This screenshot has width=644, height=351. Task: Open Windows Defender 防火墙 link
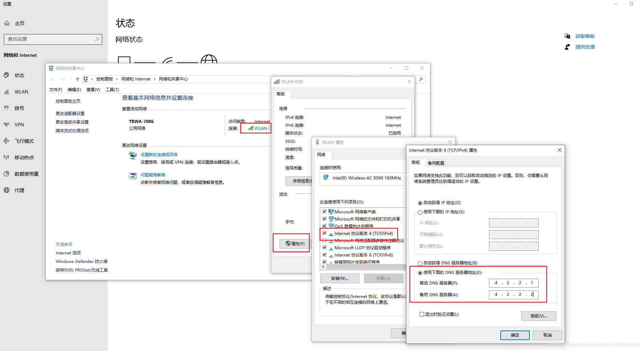coord(81,261)
